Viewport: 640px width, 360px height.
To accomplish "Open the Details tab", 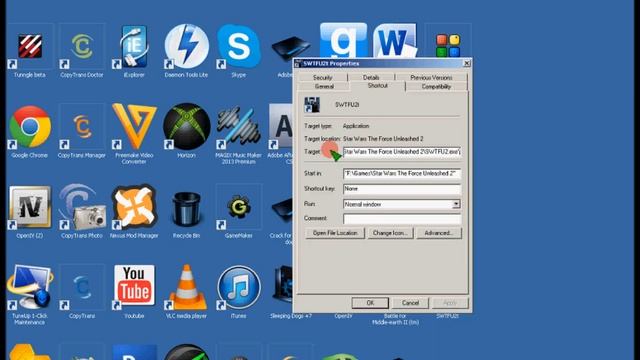I will 371,77.
